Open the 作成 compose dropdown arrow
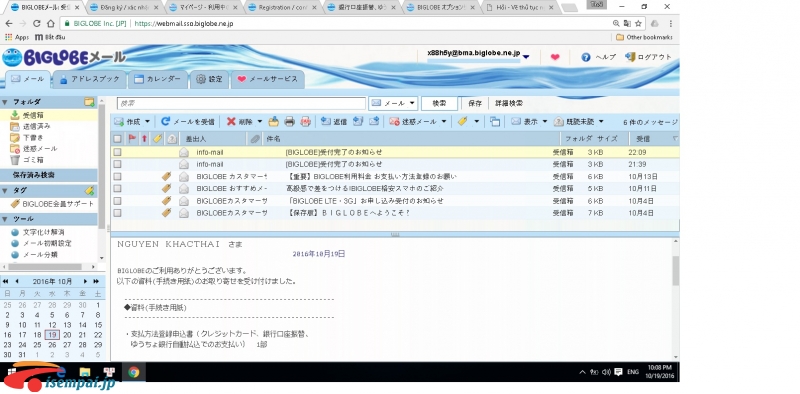 (x=147, y=122)
